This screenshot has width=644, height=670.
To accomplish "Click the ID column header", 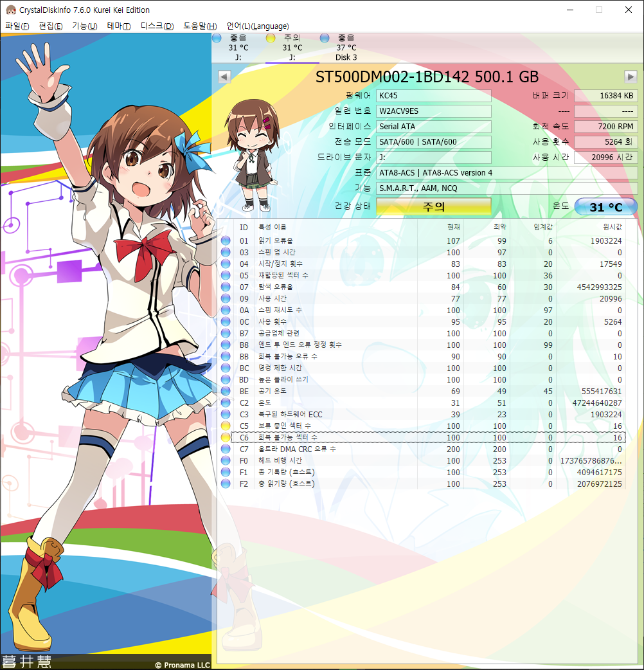I will click(244, 228).
